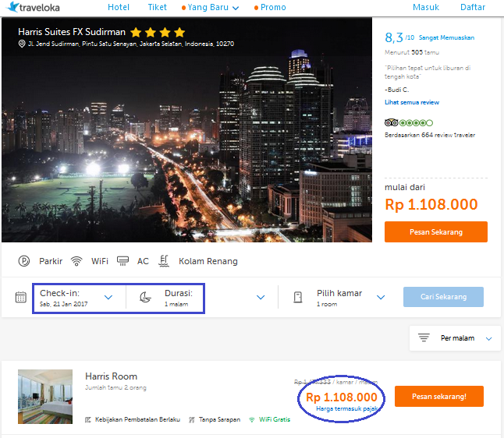Open the Hotel menu
Screen dimensions: 504x438
point(119,7)
